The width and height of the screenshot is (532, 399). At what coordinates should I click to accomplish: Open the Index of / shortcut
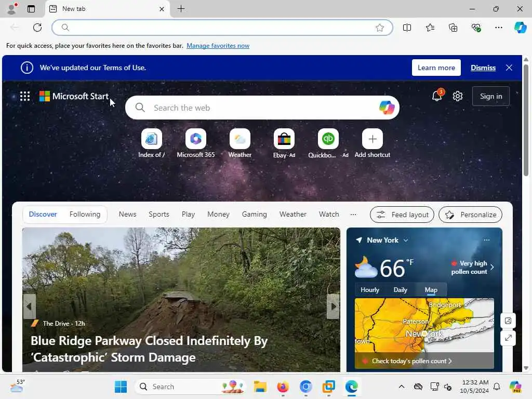click(152, 143)
